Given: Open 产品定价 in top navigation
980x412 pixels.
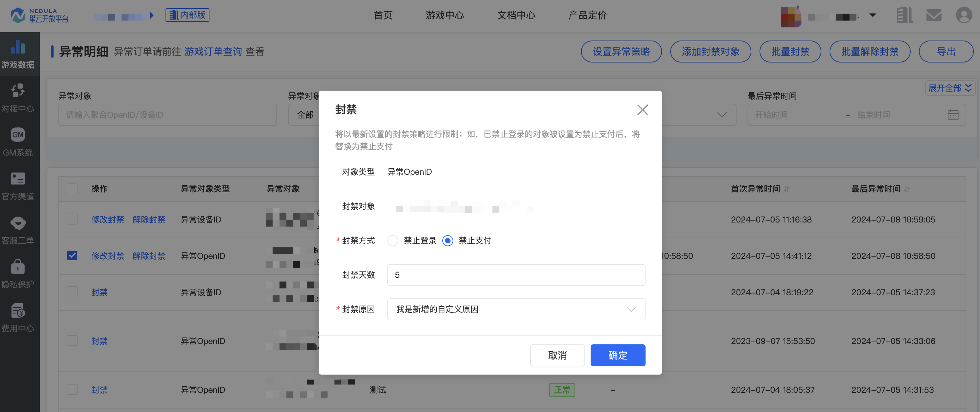Looking at the screenshot, I should pos(588,15).
